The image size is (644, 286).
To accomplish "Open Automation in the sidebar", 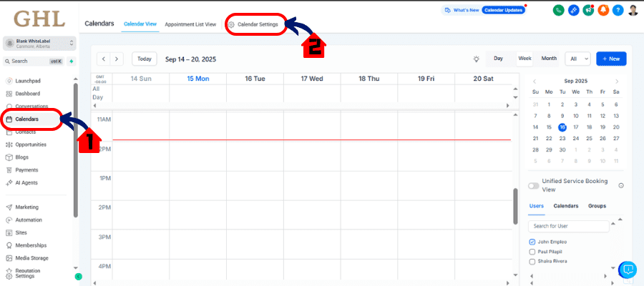I will pos(29,220).
